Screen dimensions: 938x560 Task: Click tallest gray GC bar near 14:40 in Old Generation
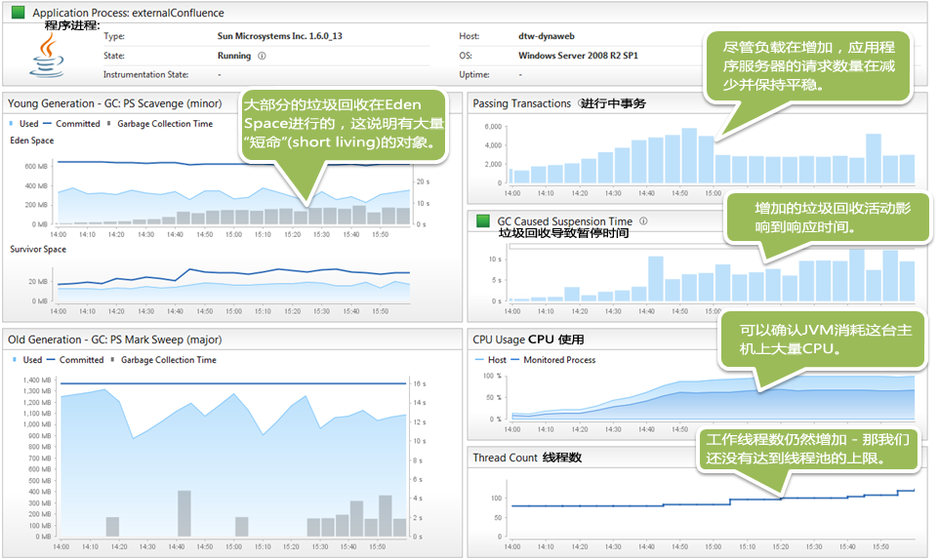[184, 513]
